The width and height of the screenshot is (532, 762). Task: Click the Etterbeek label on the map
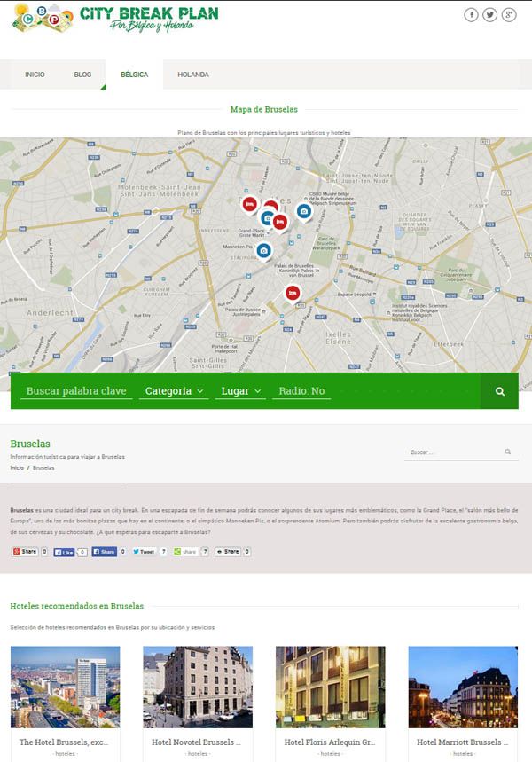tap(449, 343)
